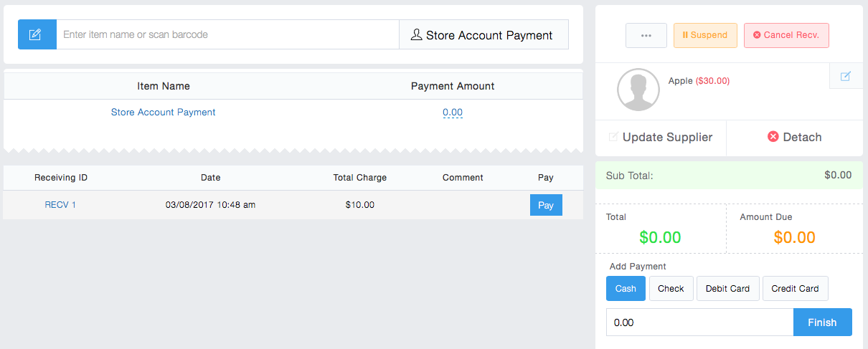Viewport: 868px width, 349px height.
Task: Click Pay button for RECV 1
Action: pos(545,205)
